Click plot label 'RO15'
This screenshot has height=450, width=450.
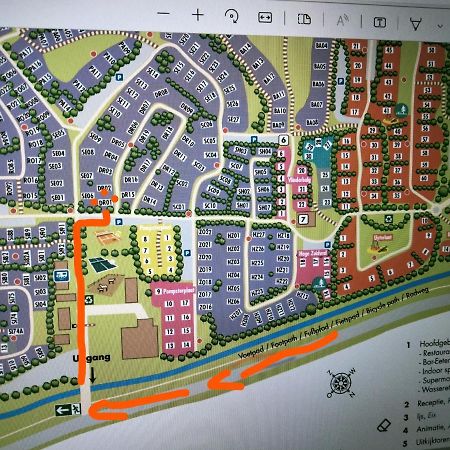point(30,195)
